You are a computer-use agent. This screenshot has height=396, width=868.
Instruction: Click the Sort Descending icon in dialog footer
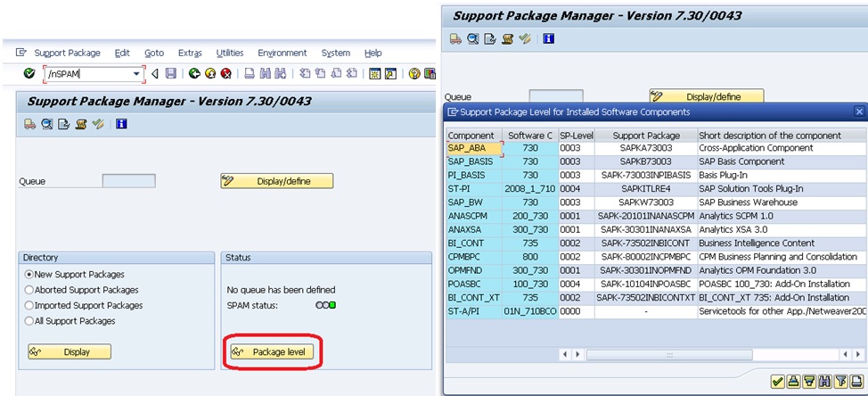pos(809,381)
